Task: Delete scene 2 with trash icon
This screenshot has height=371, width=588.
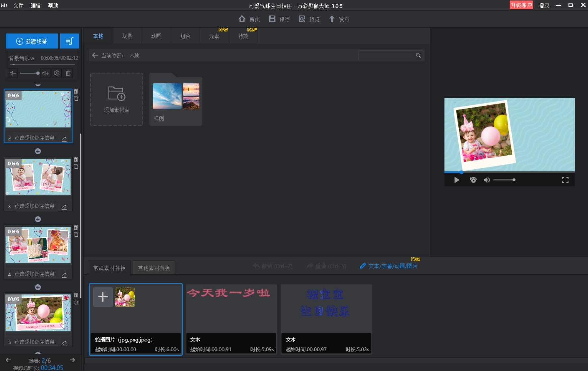Action: [x=76, y=91]
